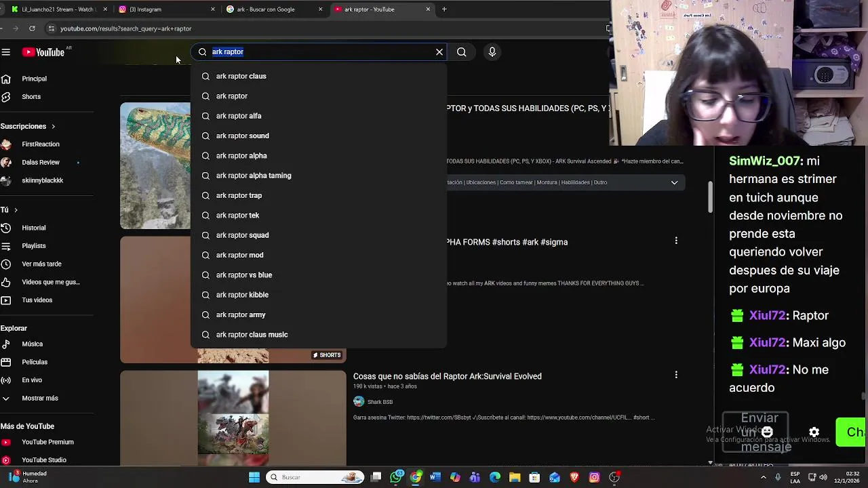
Task: Click the address bar URL
Action: coord(125,28)
